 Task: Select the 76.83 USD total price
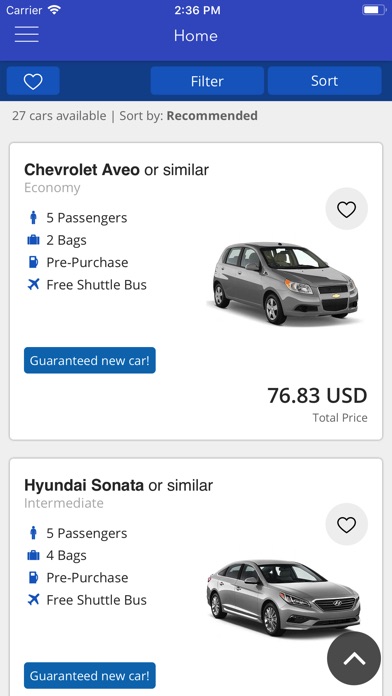[x=317, y=395]
